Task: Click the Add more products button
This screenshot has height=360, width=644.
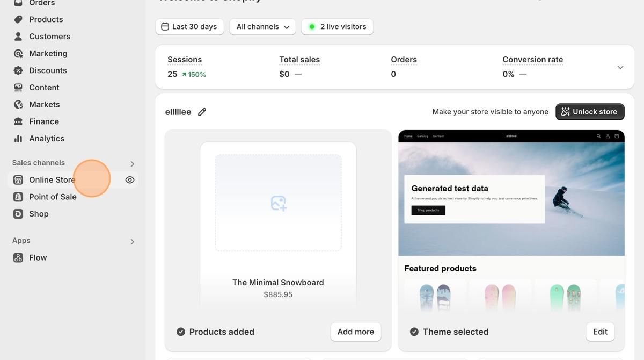Action: 356,332
